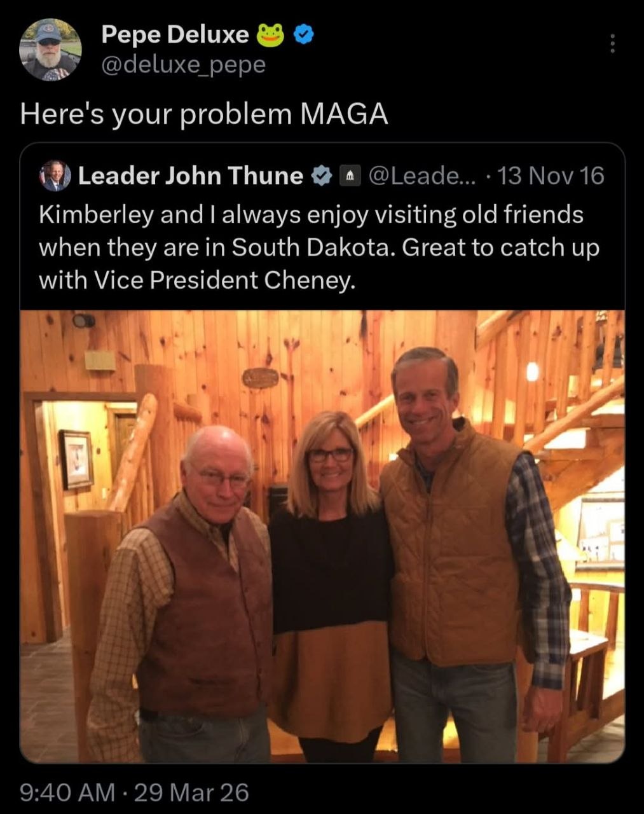Click the "Here's your problem MAGA" text
Image resolution: width=644 pixels, height=814 pixels.
pyautogui.click(x=204, y=114)
